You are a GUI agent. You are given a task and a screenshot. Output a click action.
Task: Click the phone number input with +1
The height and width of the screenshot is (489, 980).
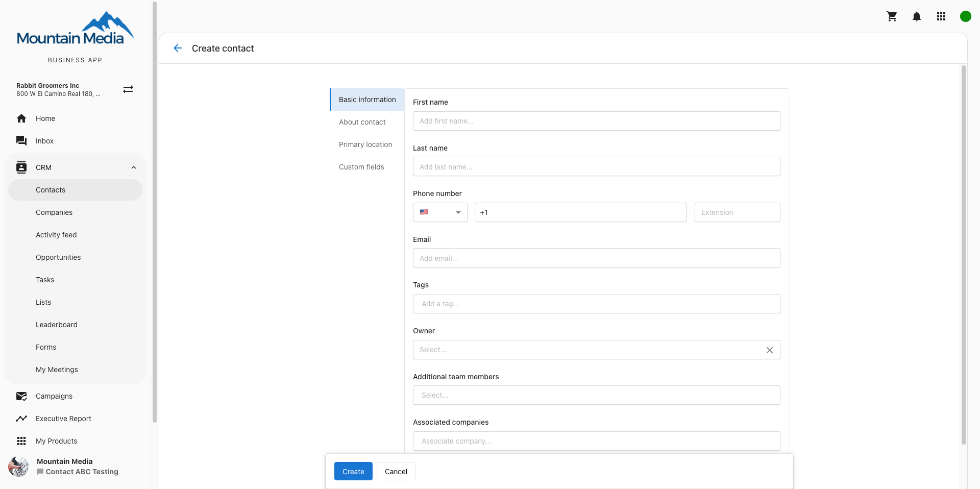point(581,212)
